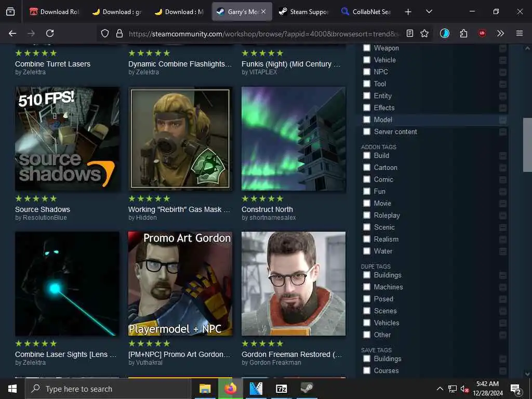This screenshot has width=532, height=399.
Task: Open the extensions puzzle-piece icon
Action: pos(463,33)
